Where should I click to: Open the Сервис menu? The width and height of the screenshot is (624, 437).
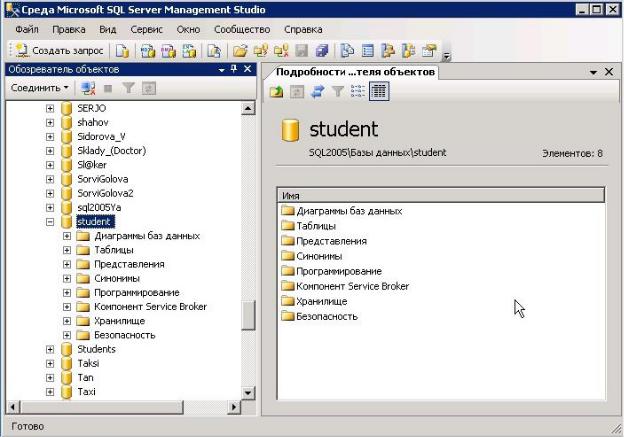point(146,29)
